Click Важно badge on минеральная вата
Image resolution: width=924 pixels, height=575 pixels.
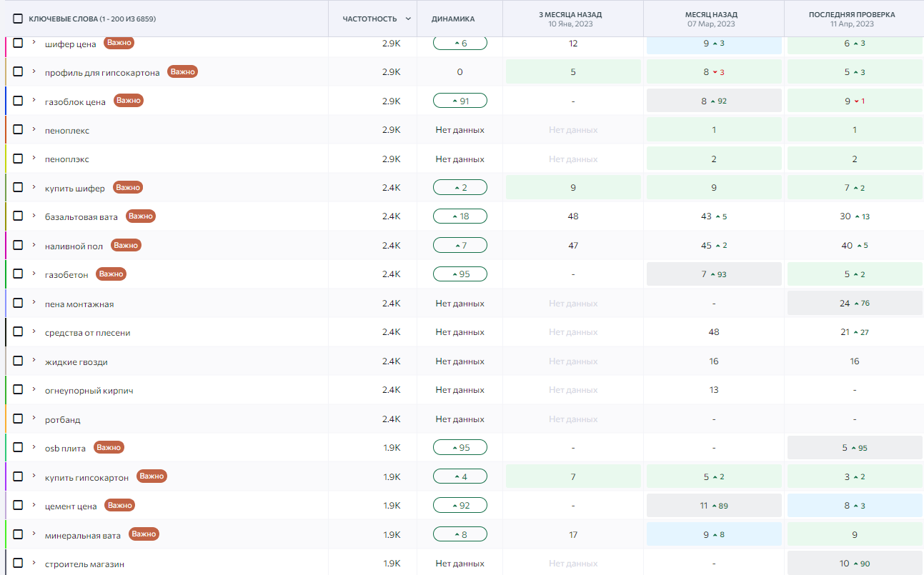tap(144, 534)
